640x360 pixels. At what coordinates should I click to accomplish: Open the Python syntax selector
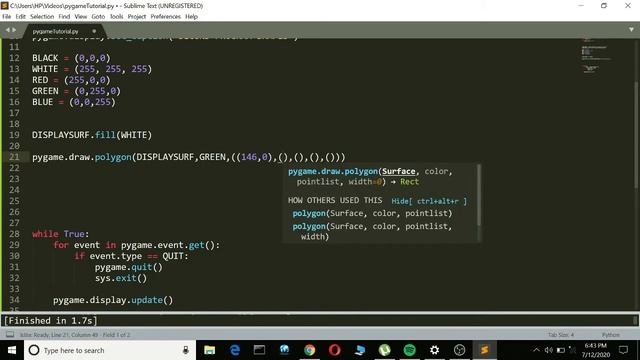tap(611, 335)
